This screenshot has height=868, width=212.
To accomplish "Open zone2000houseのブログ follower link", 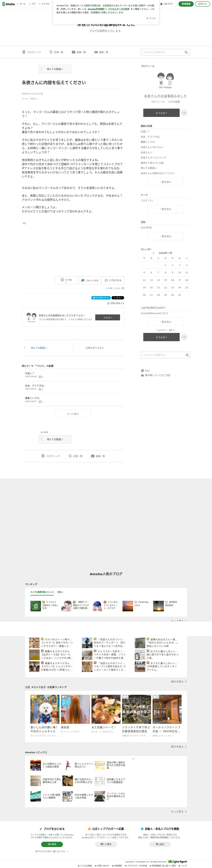I will [x=154, y=313].
